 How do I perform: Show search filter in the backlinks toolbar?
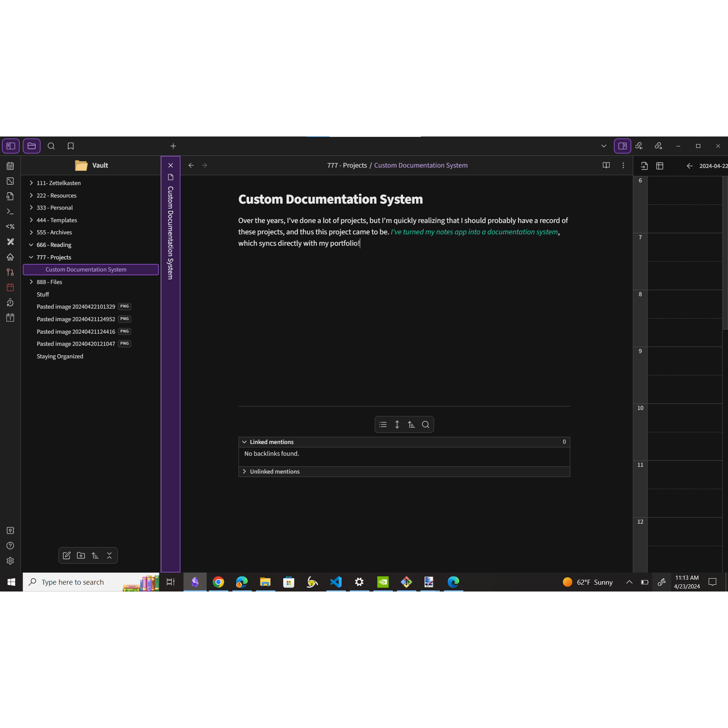pos(425,425)
